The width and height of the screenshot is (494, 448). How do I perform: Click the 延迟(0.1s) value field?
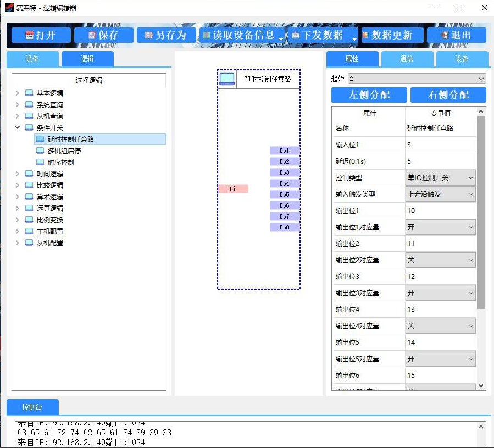click(440, 161)
